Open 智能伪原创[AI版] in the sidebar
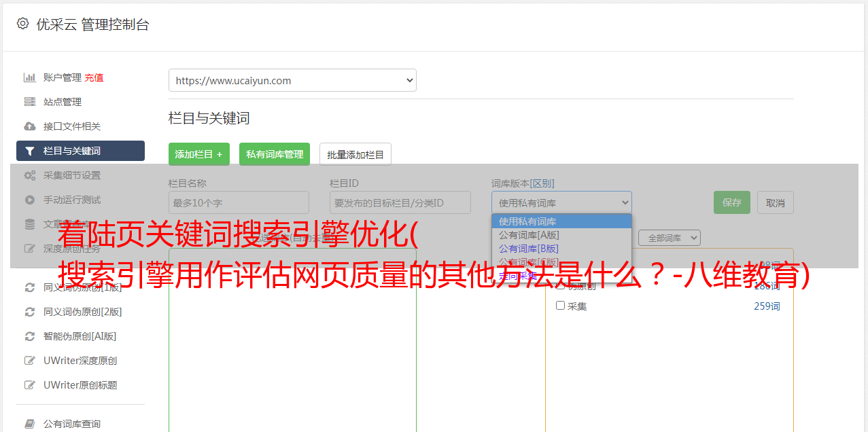Screen dimensions: 868x432 [x=80, y=336]
